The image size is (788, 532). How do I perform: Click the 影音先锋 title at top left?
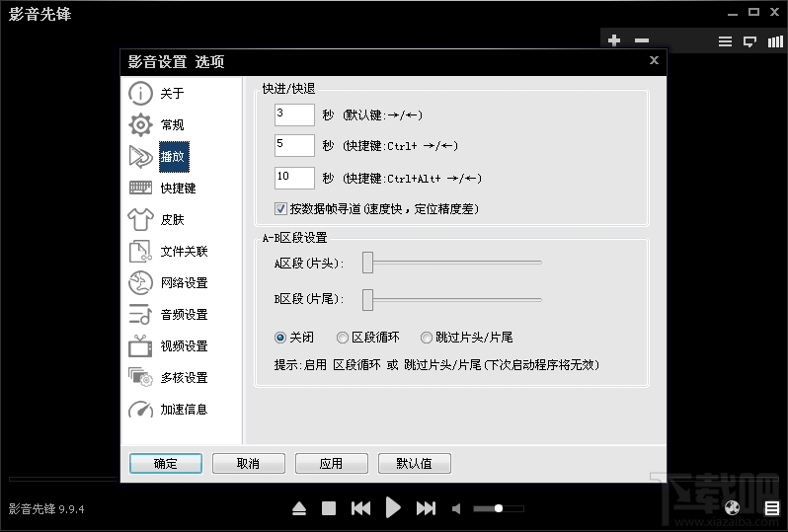pyautogui.click(x=39, y=14)
